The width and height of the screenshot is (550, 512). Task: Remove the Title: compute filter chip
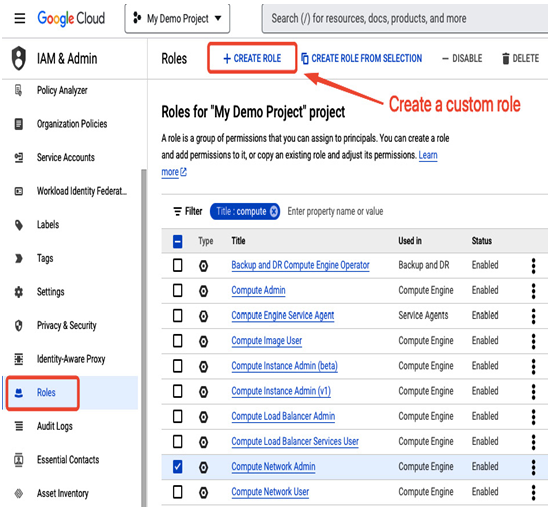tap(274, 211)
